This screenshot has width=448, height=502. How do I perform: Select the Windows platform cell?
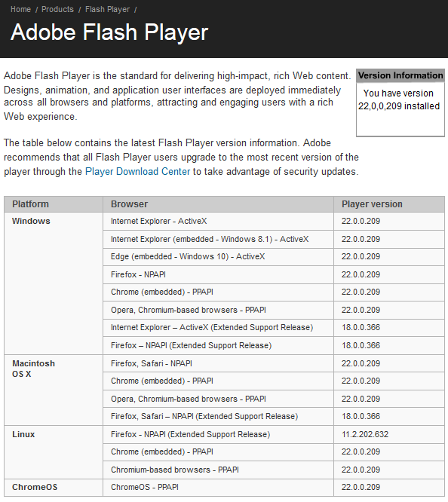coord(54,283)
